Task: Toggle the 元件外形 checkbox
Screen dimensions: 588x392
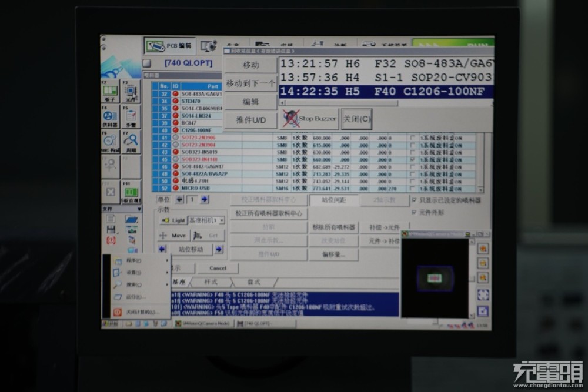Action: [x=414, y=212]
